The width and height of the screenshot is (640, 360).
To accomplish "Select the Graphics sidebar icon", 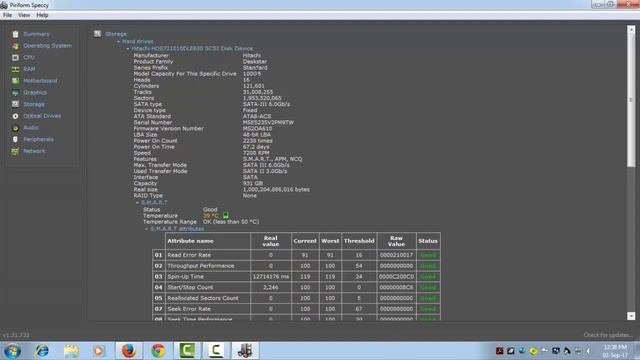I will (15, 93).
